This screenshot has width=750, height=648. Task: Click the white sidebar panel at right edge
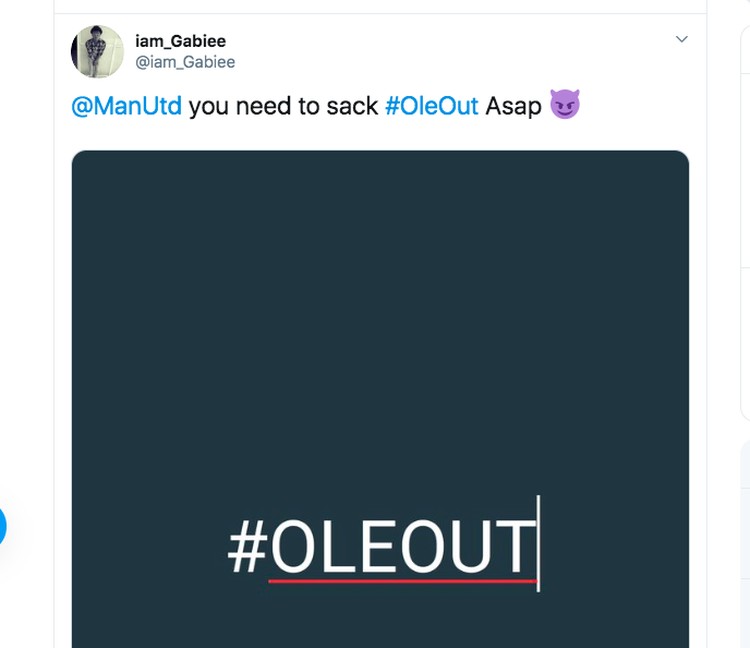745,222
